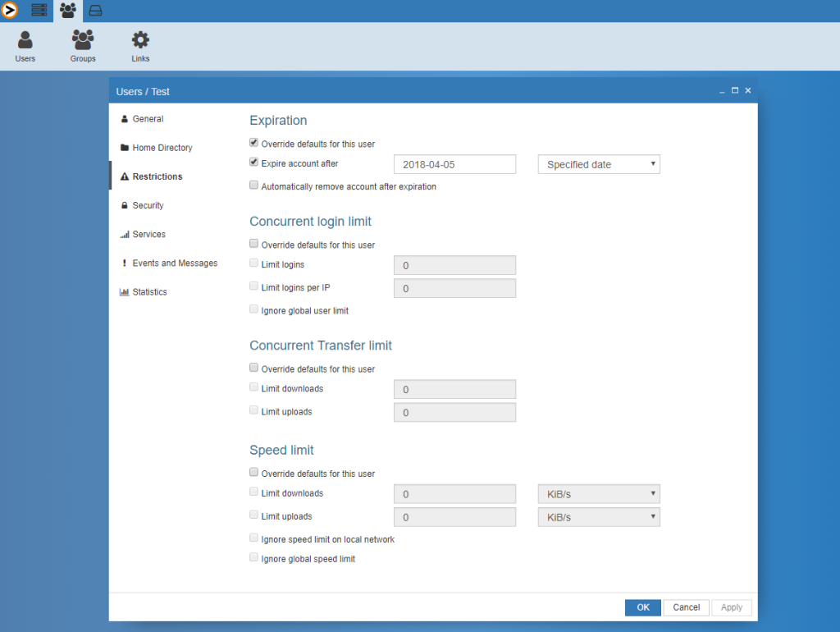Viewport: 840px width, 632px height.
Task: Select the highlighted users icon in the top bar
Action: point(67,10)
